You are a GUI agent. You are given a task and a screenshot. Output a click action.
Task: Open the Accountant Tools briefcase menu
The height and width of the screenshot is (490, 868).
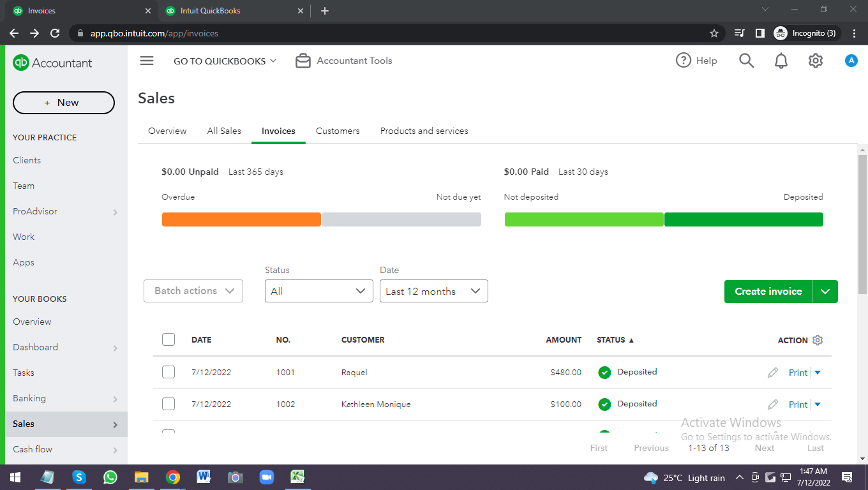pos(344,61)
